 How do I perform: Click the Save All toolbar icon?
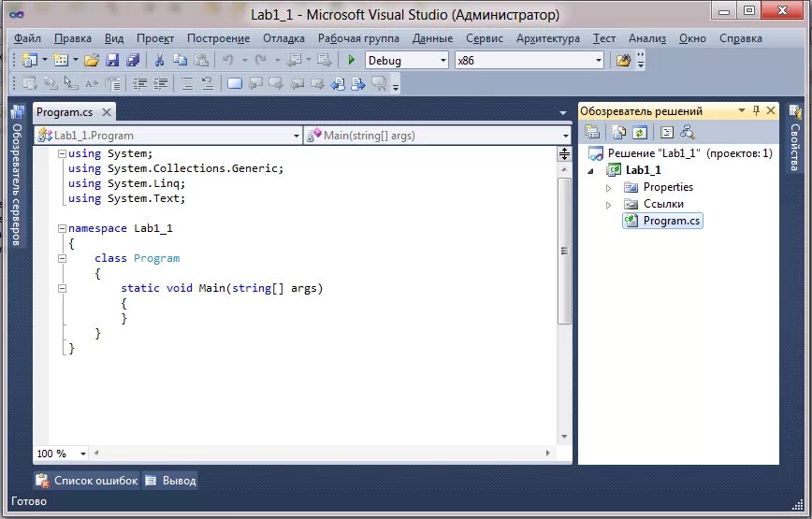tap(133, 60)
